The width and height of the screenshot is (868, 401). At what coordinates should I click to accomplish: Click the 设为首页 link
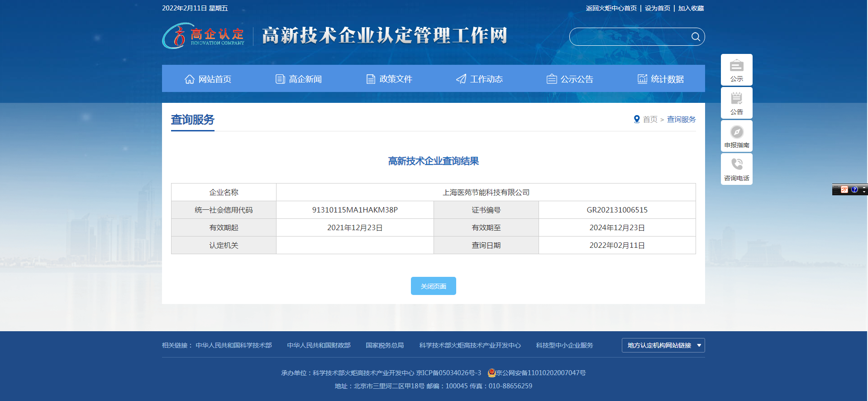(x=658, y=8)
